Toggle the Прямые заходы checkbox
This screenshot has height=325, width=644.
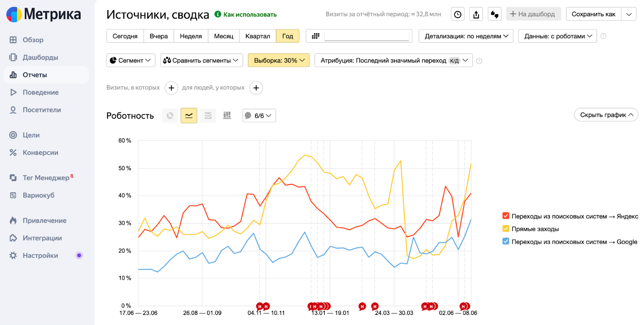coord(506,229)
